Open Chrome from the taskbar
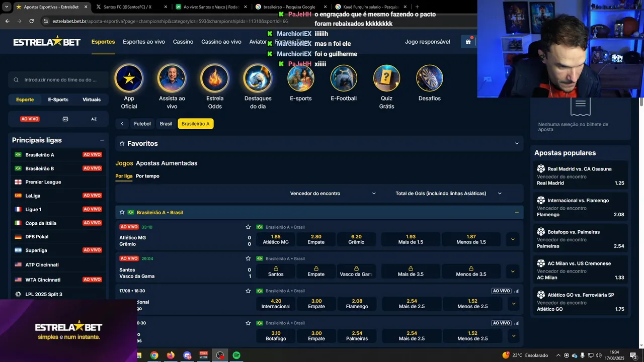 point(154,355)
